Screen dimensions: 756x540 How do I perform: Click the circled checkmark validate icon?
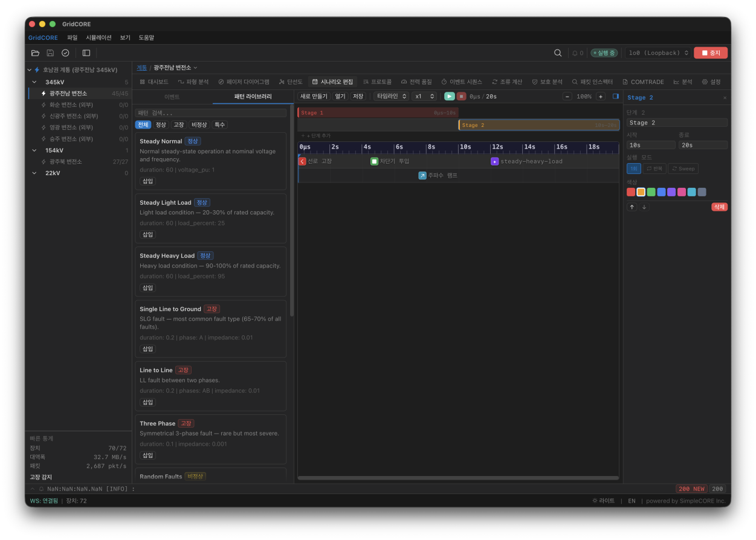tap(65, 53)
